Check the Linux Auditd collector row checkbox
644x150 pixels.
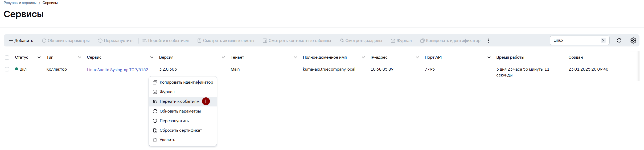pyautogui.click(x=7, y=69)
